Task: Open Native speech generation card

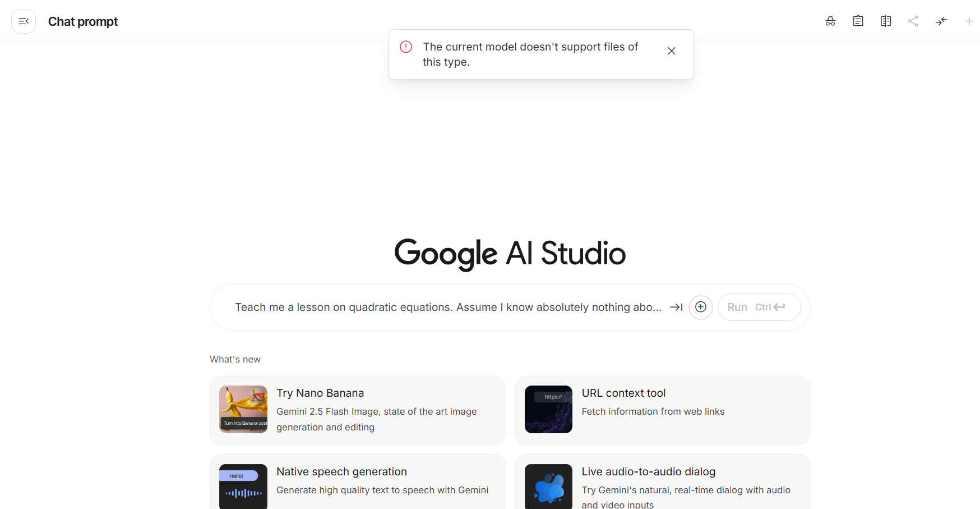Action: coord(358,482)
